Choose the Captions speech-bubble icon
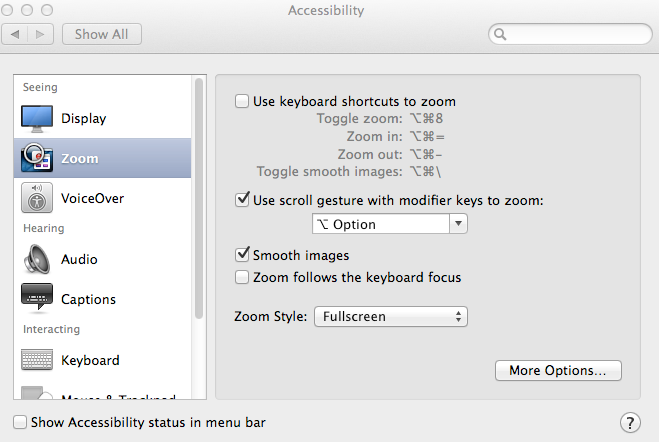 coord(37,298)
